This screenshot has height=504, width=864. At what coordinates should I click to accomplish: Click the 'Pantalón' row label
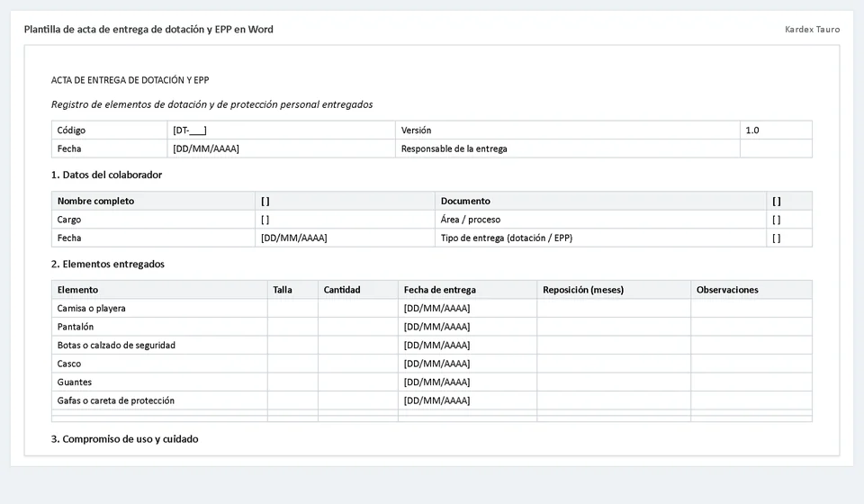(76, 327)
